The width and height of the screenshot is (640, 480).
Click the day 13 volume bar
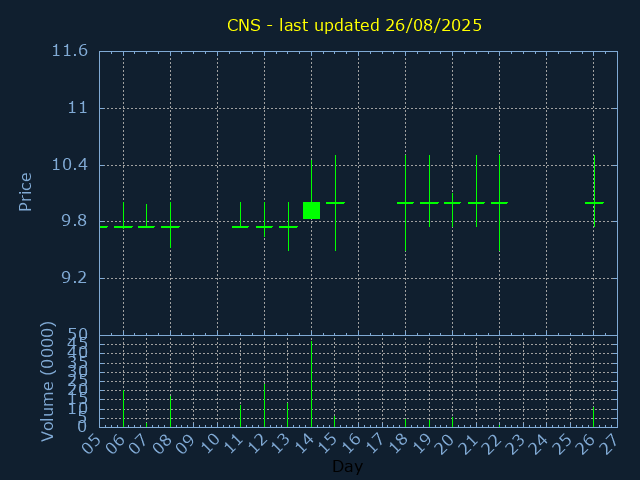coord(287,415)
